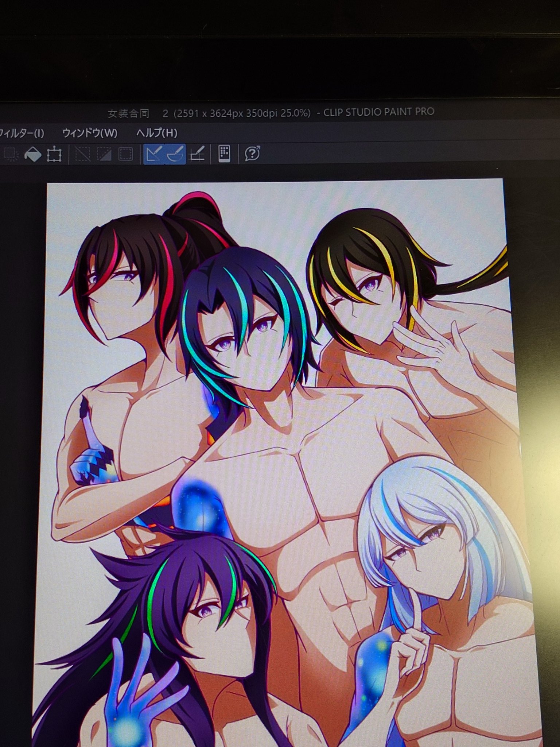The image size is (560, 747).
Task: Open the ウィンドウ(W) menu
Action: coord(90,133)
